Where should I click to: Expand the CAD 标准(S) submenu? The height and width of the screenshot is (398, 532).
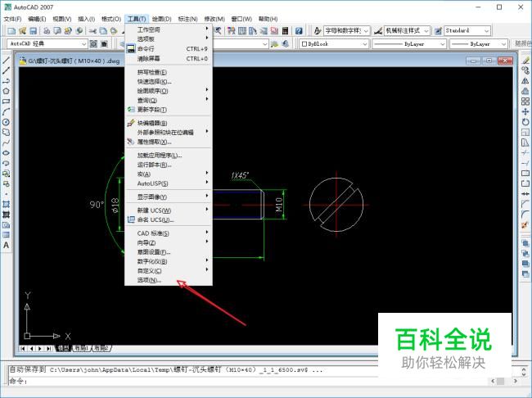[x=169, y=233]
